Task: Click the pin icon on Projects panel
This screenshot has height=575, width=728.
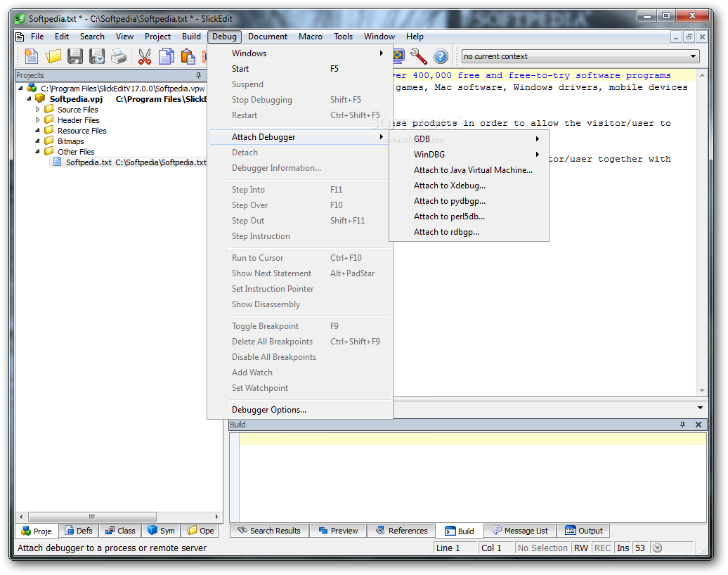Action: tap(198, 75)
